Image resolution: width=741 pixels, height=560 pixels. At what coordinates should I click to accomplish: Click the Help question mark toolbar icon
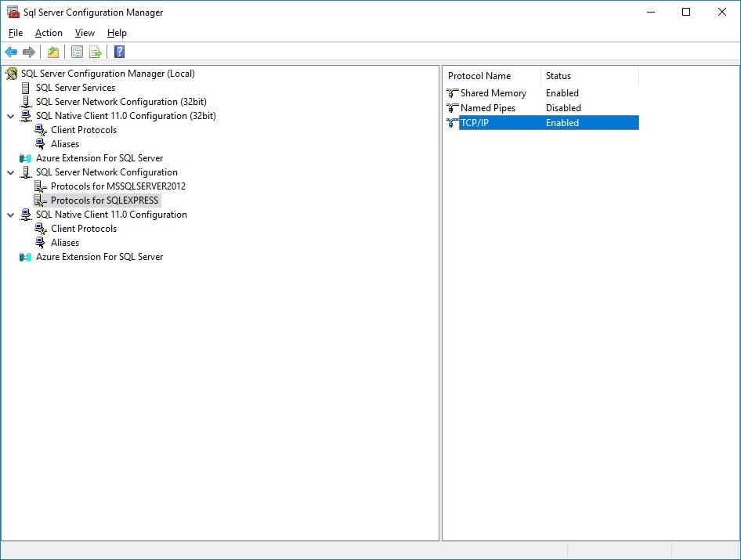120,52
